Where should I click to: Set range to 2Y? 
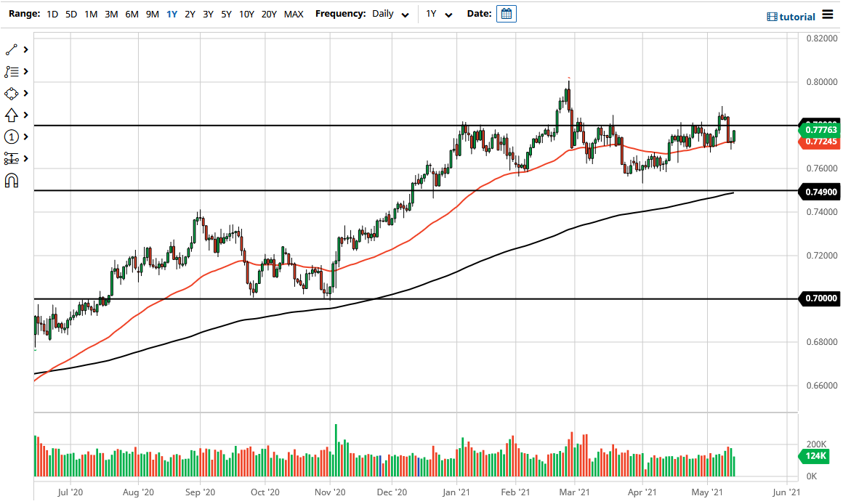click(190, 14)
